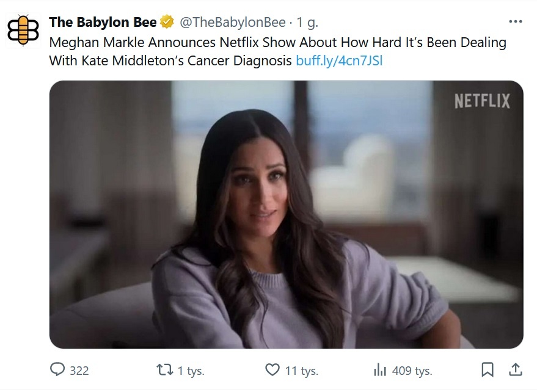The height and width of the screenshot is (392, 537).
Task: Click the views analytics bar-chart icon
Action: pos(380,369)
